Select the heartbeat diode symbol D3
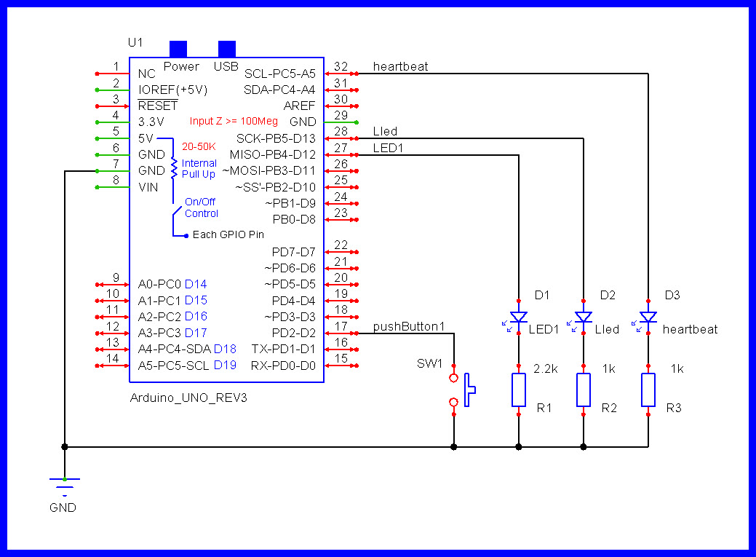 (648, 317)
